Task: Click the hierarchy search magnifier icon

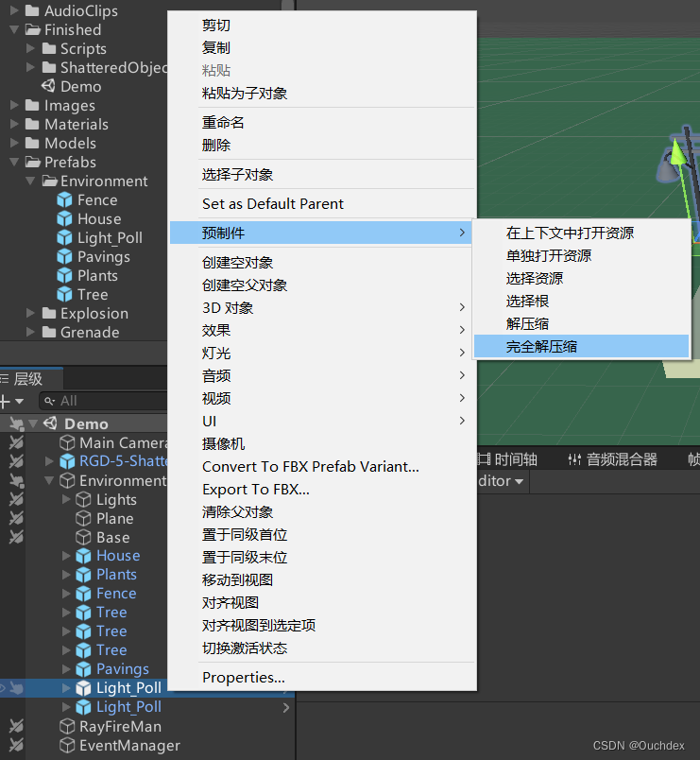Action: pos(49,401)
